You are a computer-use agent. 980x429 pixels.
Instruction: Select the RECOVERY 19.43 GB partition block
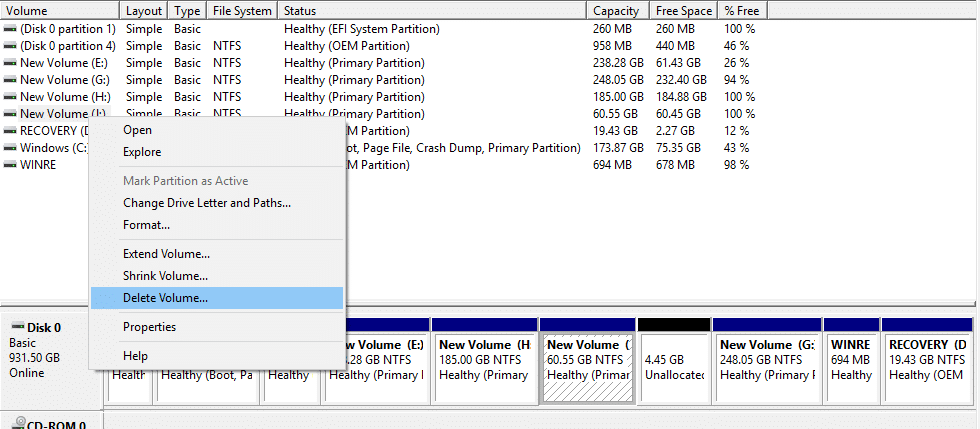pyautogui.click(x=928, y=367)
